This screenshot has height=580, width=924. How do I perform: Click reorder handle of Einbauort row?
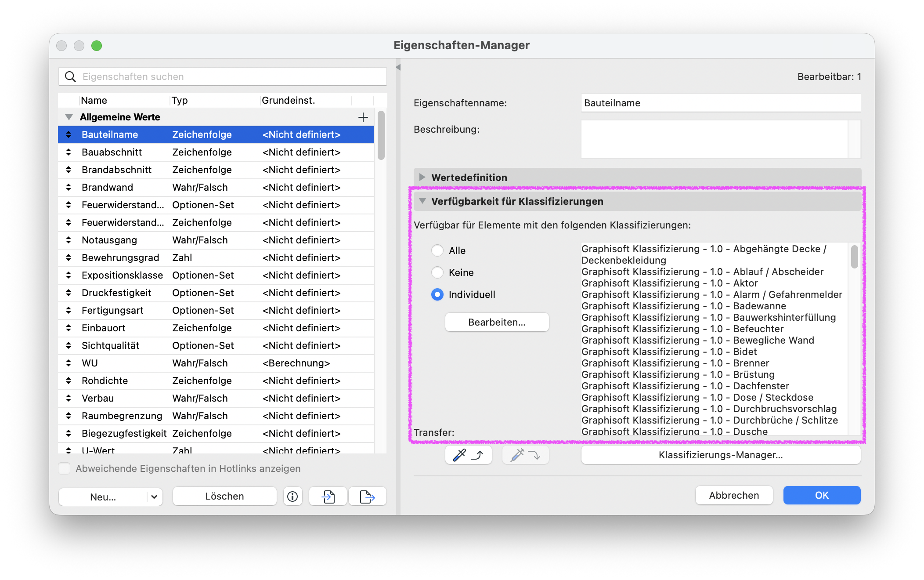coord(69,328)
